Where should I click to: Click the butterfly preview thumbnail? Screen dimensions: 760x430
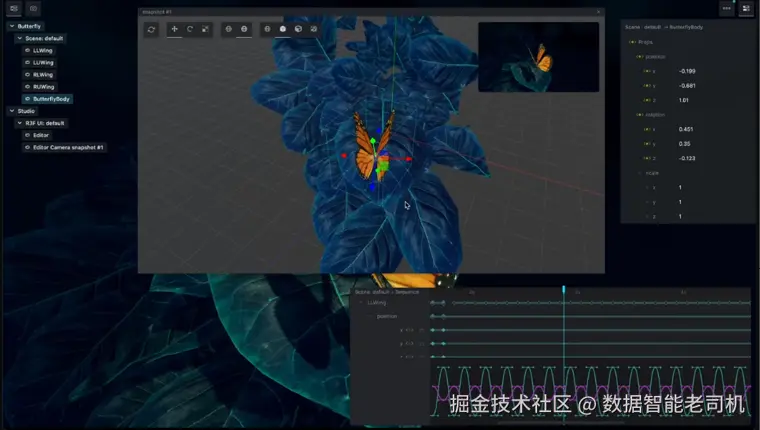click(538, 57)
